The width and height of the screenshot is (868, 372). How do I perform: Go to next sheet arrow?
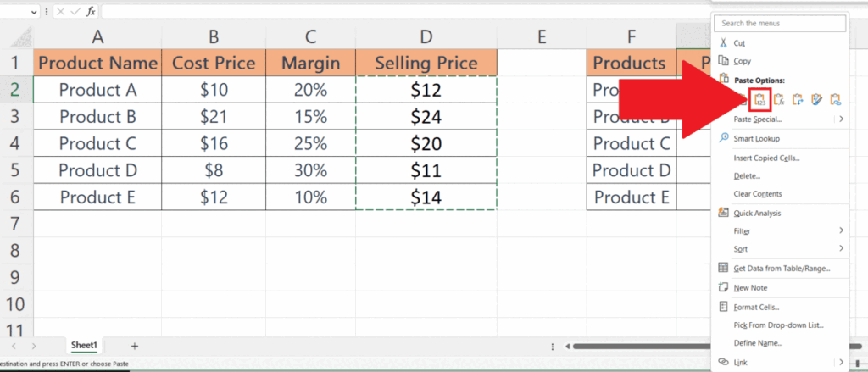point(34,346)
